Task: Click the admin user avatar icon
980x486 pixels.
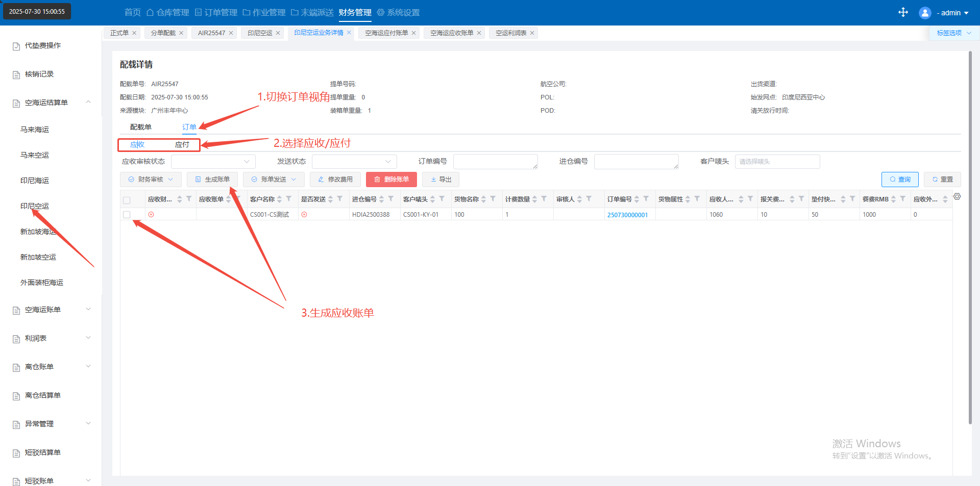Action: point(924,13)
